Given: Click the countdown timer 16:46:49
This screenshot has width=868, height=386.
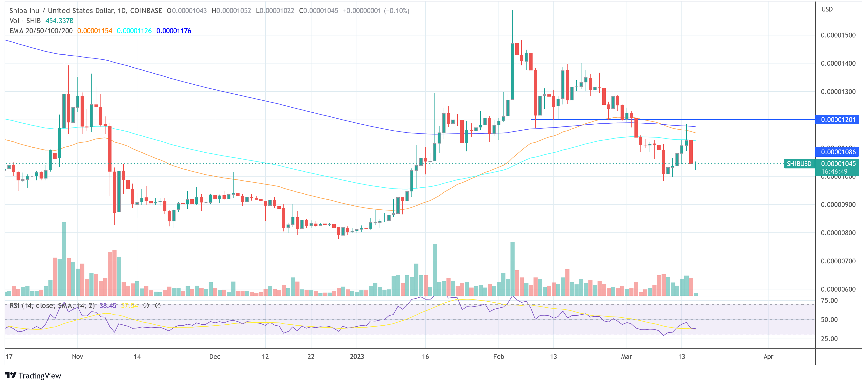Looking at the screenshot, I should [834, 172].
